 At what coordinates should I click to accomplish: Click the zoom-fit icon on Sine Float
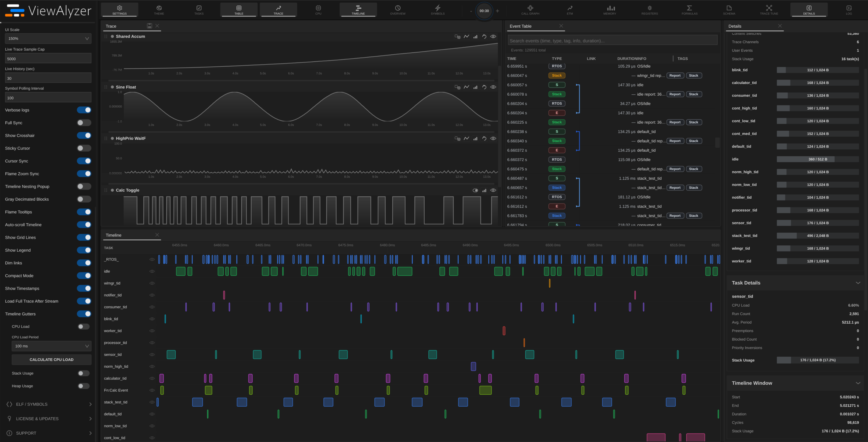point(457,87)
